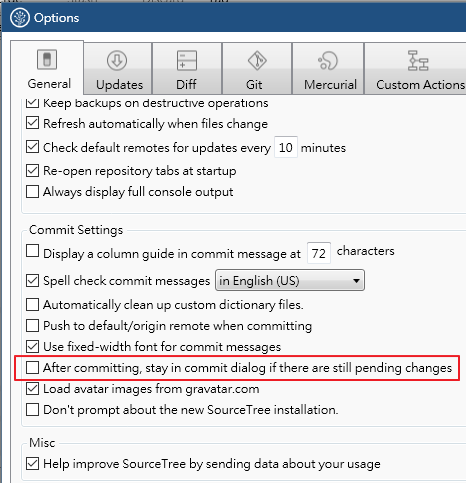Click the Options window title text
Viewport: 466px width, 483px height.
pos(57,18)
